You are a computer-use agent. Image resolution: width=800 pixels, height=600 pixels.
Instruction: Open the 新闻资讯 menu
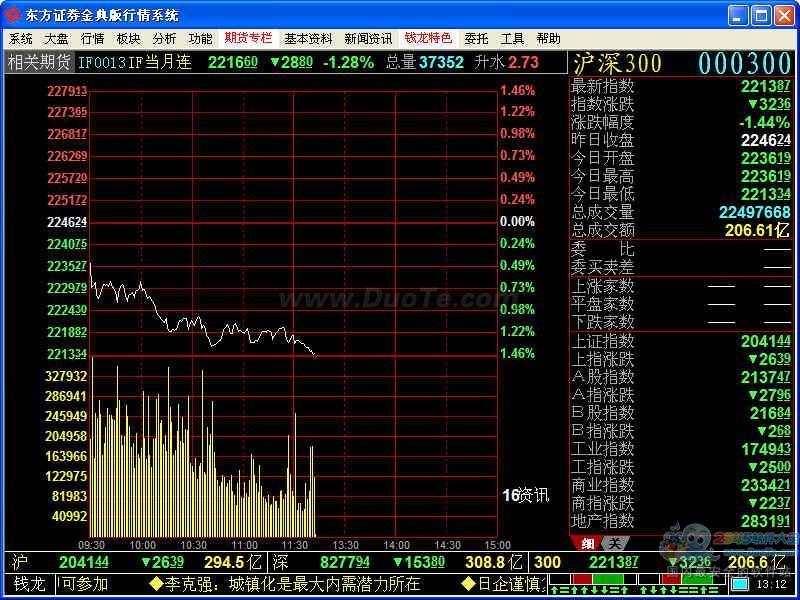[x=368, y=39]
